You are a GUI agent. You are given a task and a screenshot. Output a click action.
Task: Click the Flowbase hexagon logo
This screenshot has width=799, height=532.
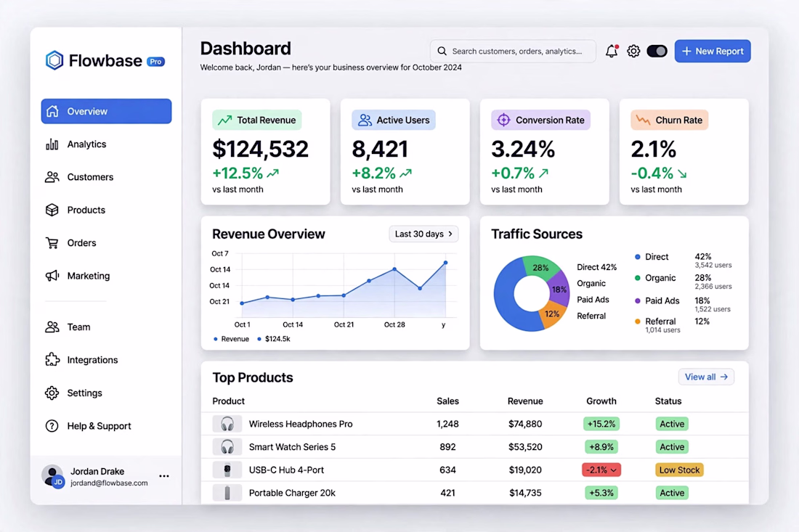(54, 60)
